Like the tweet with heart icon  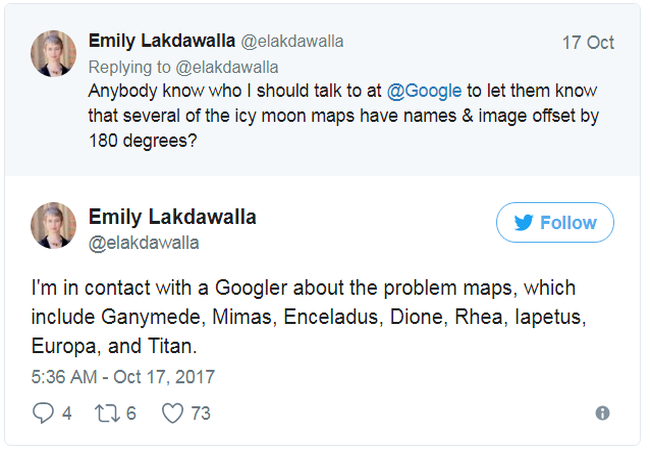pos(172,412)
